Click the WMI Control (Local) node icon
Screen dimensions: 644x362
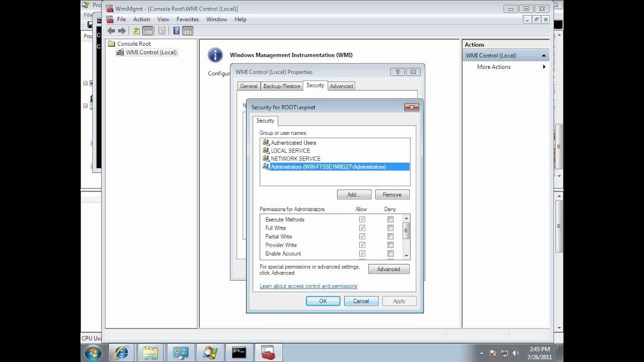[120, 52]
